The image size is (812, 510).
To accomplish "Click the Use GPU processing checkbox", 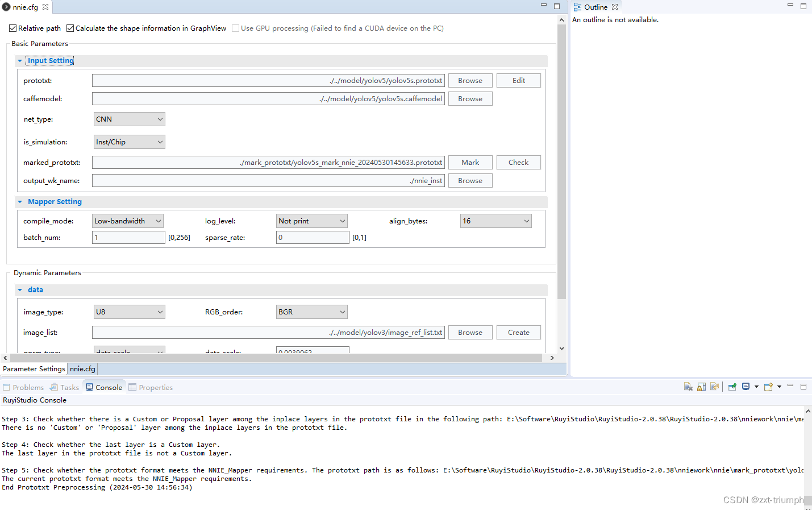I will pos(235,28).
